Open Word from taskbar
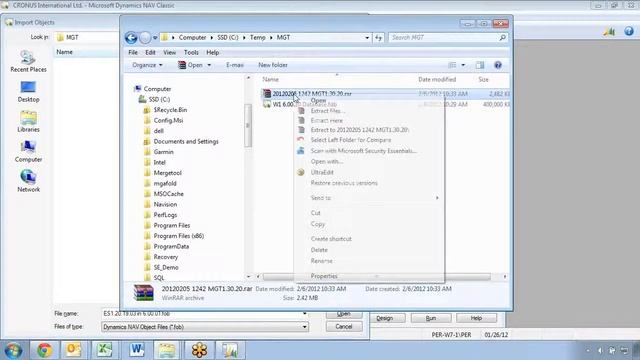This screenshot has width=640, height=360. [136, 350]
